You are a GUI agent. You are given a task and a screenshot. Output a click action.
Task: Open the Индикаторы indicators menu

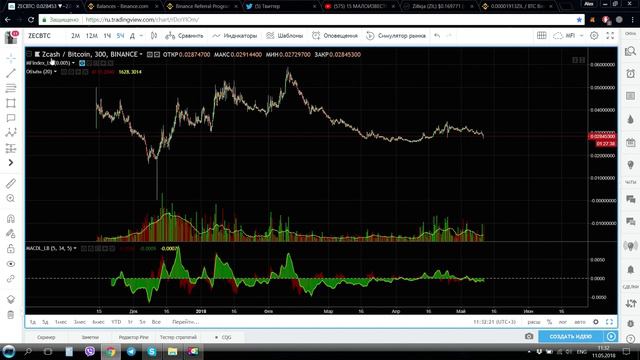point(235,36)
